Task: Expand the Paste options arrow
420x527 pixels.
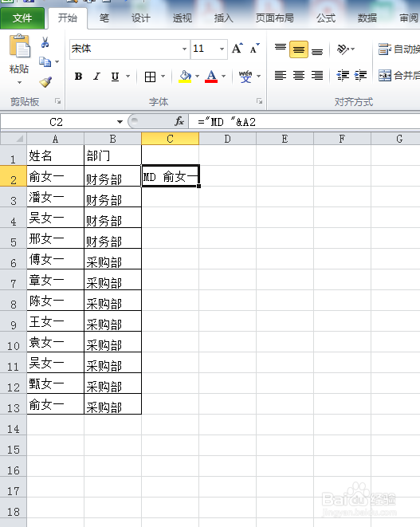Action: point(19,82)
